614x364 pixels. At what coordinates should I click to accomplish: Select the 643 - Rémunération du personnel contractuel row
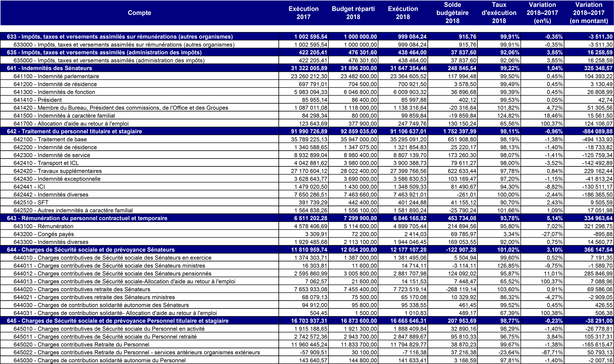87,218
